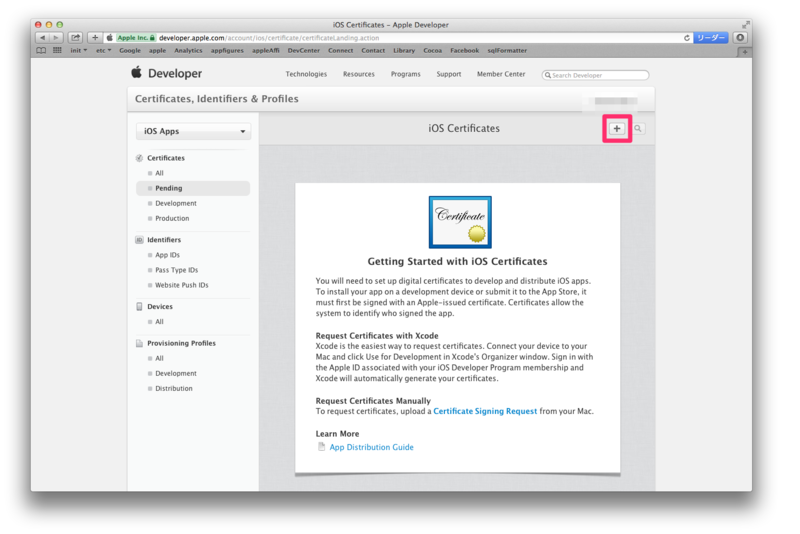Click the Certificates, Identifiers & Profiles heading
The width and height of the screenshot is (800, 534).
(216, 99)
